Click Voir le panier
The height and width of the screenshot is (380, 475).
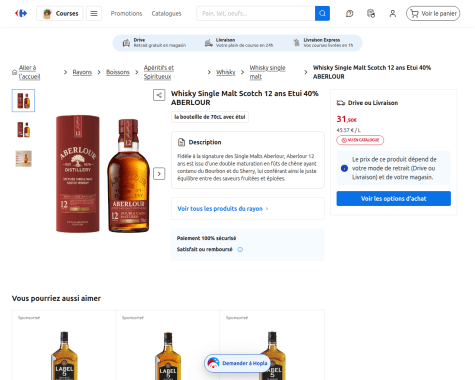(433, 13)
